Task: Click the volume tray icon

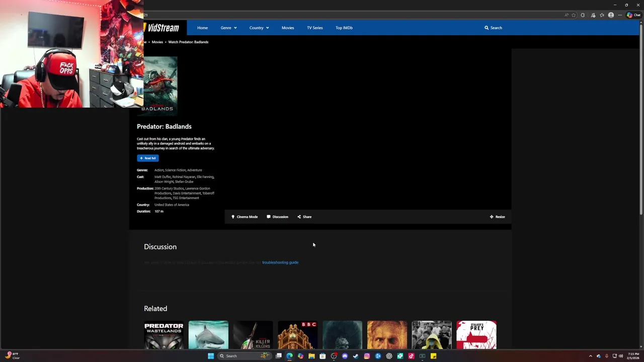Action: tap(621, 356)
